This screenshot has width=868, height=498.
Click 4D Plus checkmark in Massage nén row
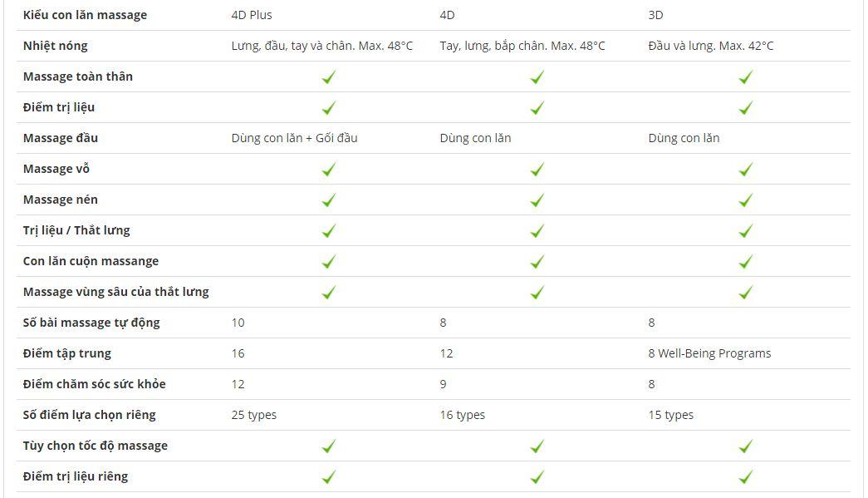pyautogui.click(x=329, y=200)
